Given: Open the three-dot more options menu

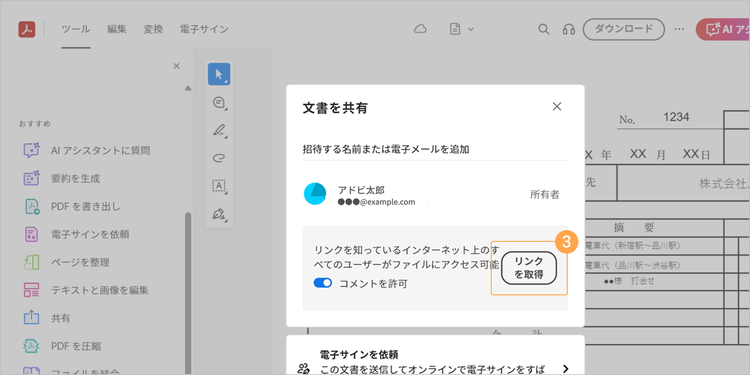Looking at the screenshot, I should point(679,29).
